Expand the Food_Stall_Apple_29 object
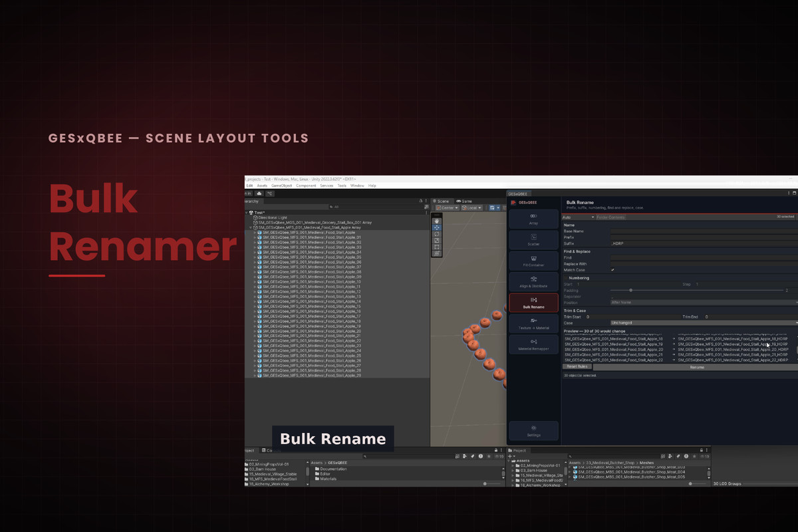This screenshot has height=532, width=798. pyautogui.click(x=255, y=376)
